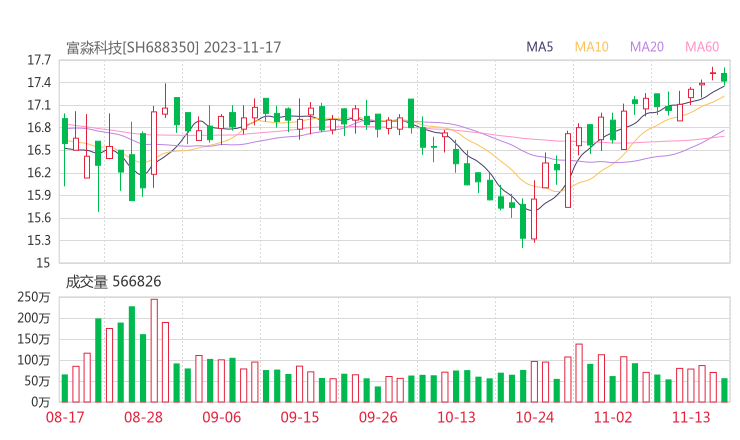Screen dimensions: 740x440
Task: Click the 0万 volume axis value
Action: point(41,402)
